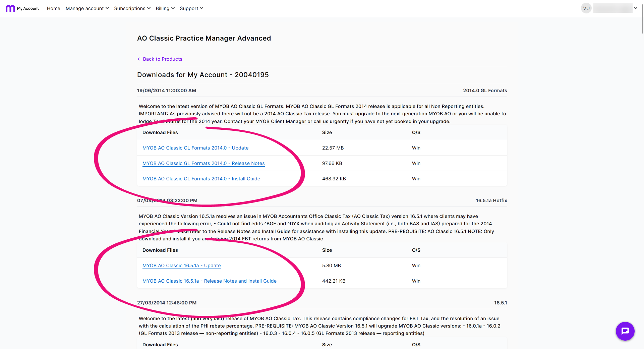The height and width of the screenshot is (349, 644).
Task: Select the '97.66 KB' size cell
Action: (332, 163)
